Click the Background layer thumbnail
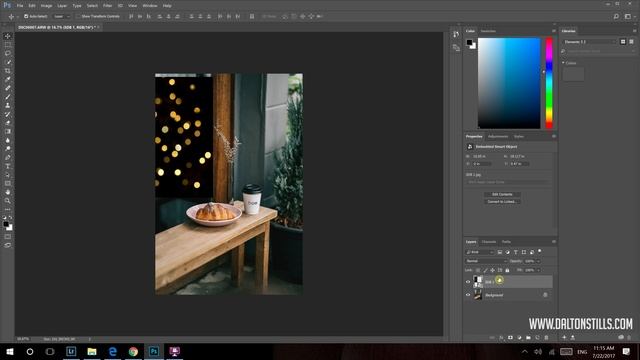Image resolution: width=640 pixels, height=360 pixels. [x=478, y=295]
